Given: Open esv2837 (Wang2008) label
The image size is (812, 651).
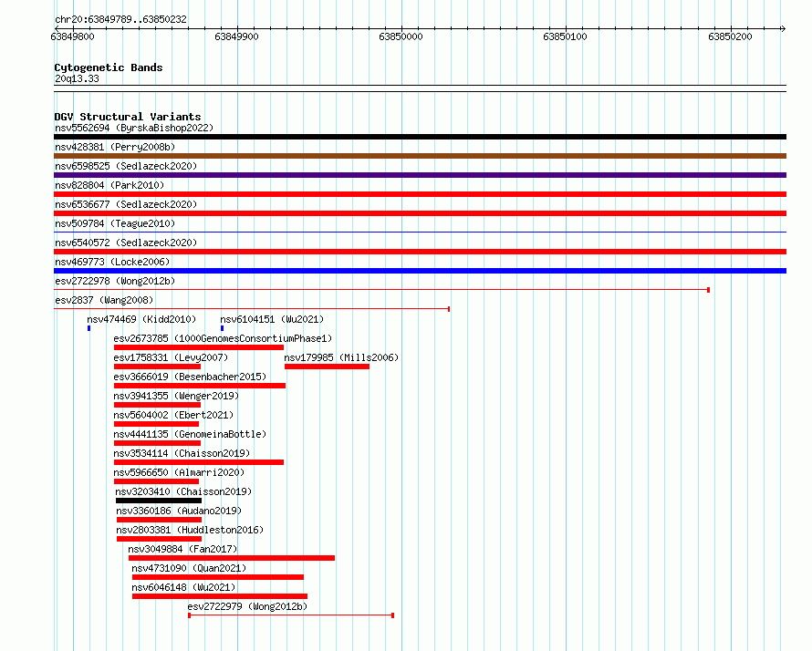Looking at the screenshot, I should 104,300.
